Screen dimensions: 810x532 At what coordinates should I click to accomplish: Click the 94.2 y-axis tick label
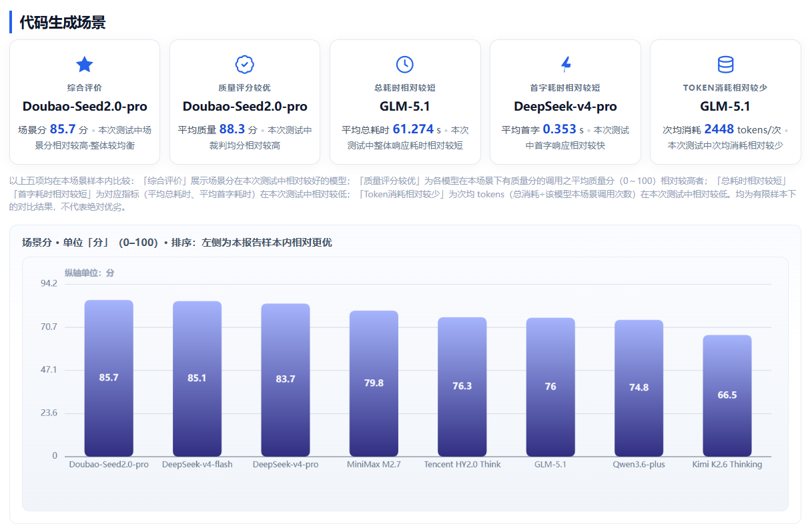pos(49,284)
